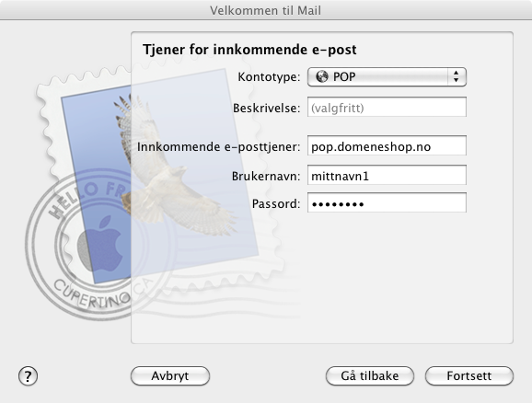Click the pop.domeneshop.no server field
Viewport: 532px width, 403px height.
tap(387, 146)
